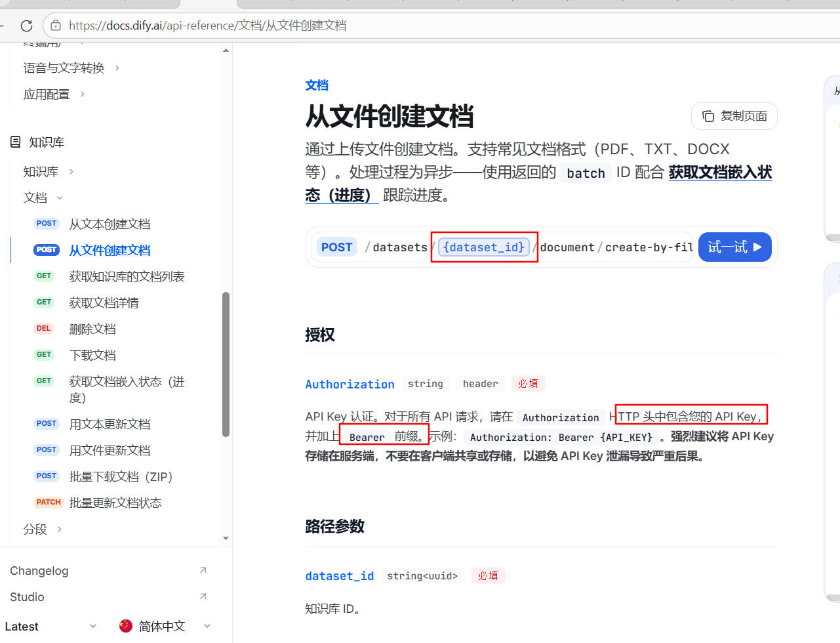Open the Changelog link
This screenshot has width=840, height=643.
pyautogui.click(x=39, y=571)
